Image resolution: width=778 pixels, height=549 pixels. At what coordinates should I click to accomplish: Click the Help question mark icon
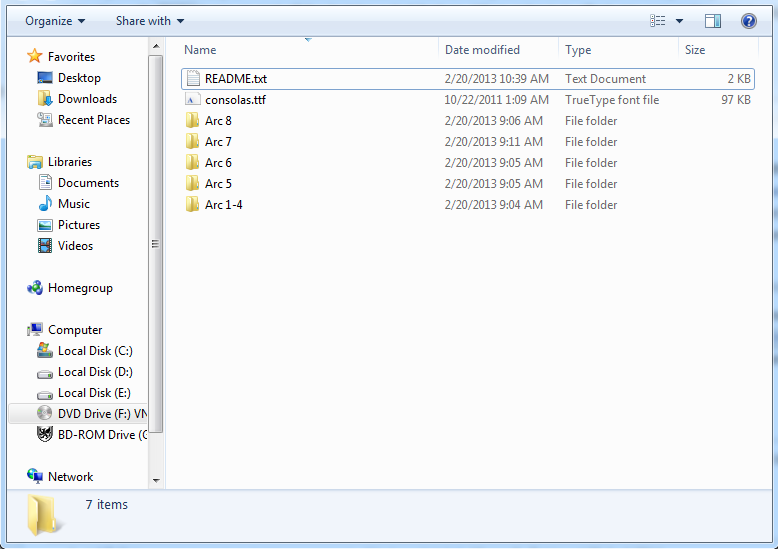pos(748,20)
